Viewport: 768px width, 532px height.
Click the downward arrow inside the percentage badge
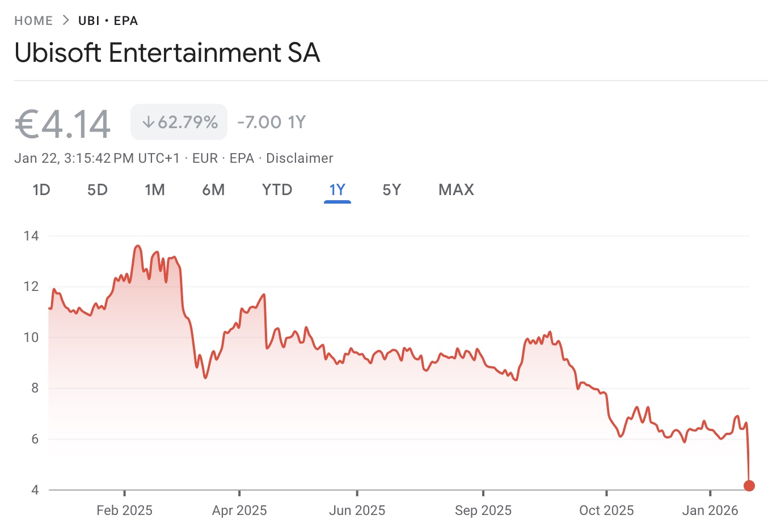click(149, 121)
